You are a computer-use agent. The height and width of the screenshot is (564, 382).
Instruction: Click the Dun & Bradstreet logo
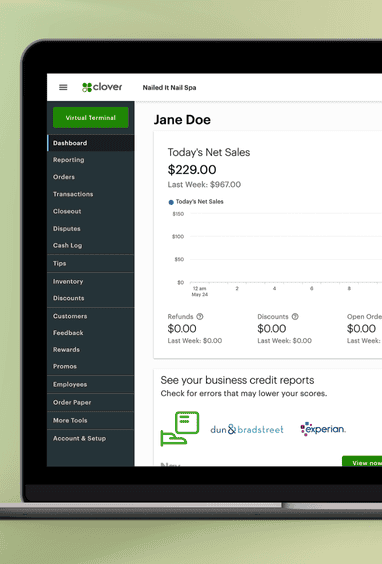pos(247,429)
